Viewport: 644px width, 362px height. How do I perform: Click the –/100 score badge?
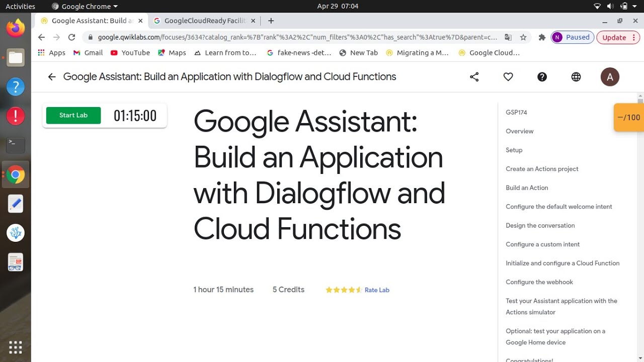coord(628,117)
